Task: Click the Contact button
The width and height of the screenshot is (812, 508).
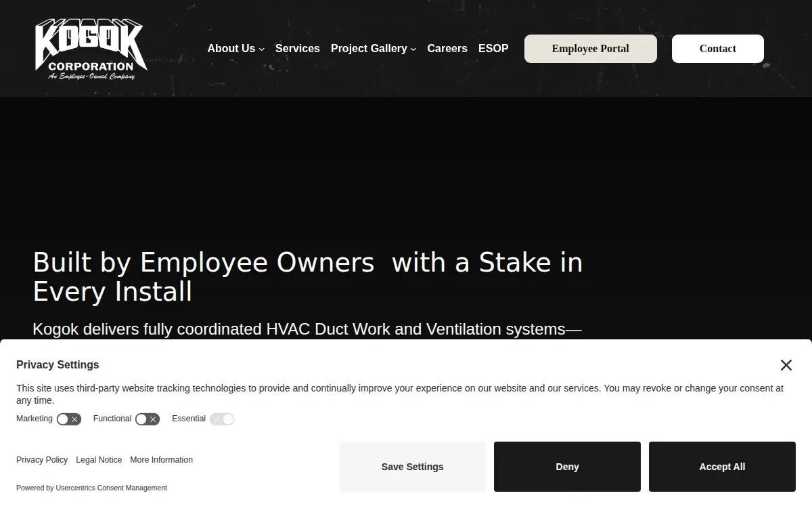Action: [718, 49]
